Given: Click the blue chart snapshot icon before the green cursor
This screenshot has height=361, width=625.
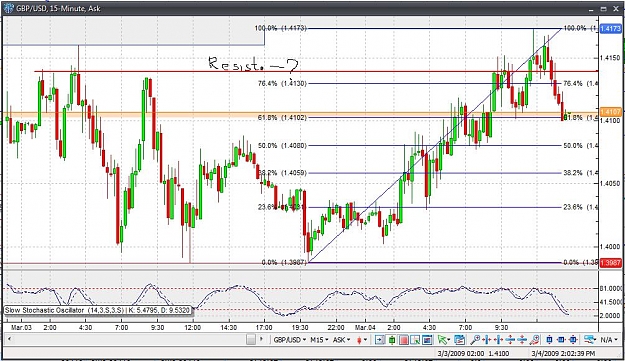Looking at the screenshot, I should pos(427,340).
